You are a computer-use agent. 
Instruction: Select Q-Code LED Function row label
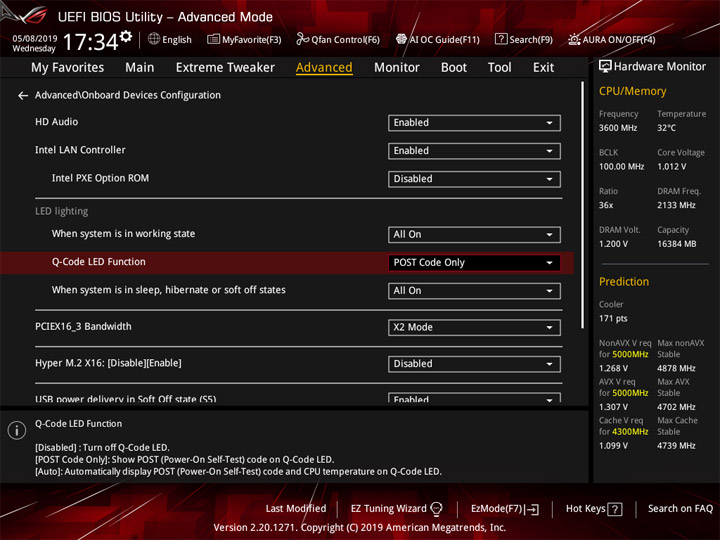point(98,262)
